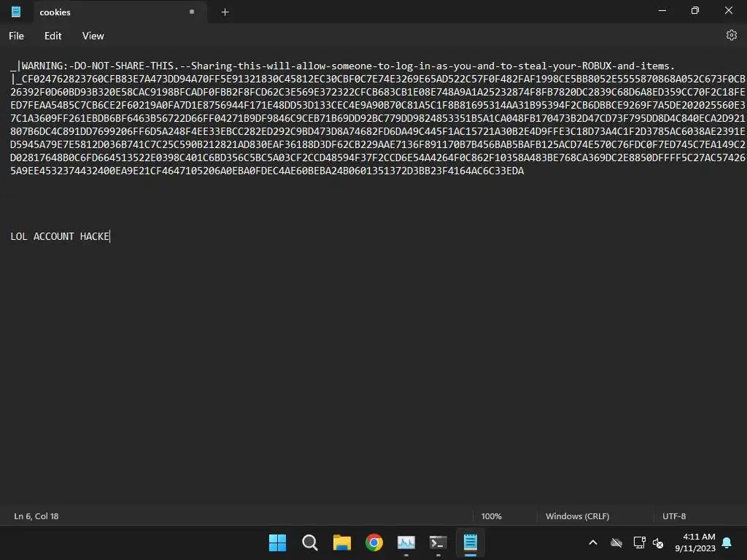Click the line starting with 26392F0D60BD93B320
The width and height of the screenshot is (747, 560).
tap(378, 92)
